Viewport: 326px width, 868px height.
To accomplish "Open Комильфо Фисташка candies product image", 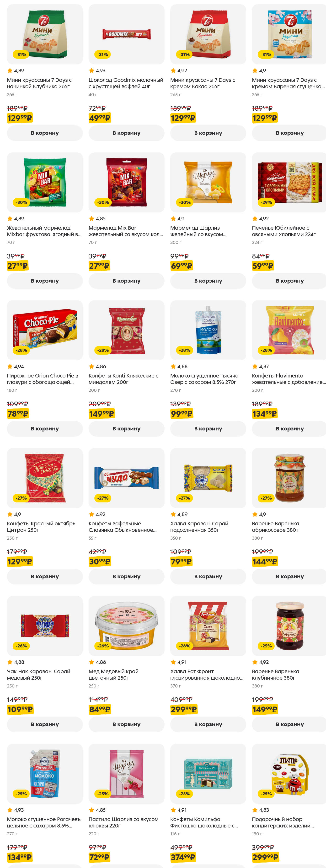I will (x=208, y=774).
